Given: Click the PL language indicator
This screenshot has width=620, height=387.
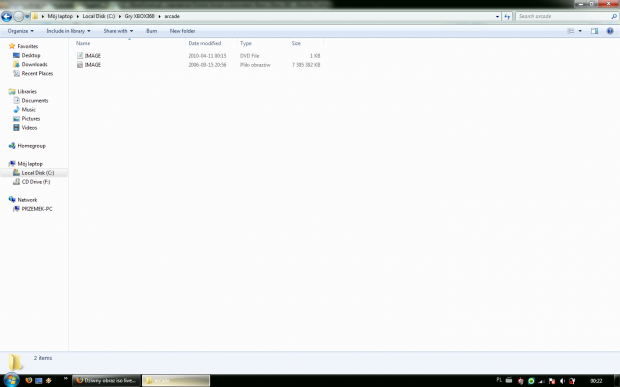Looking at the screenshot, I should 499,380.
